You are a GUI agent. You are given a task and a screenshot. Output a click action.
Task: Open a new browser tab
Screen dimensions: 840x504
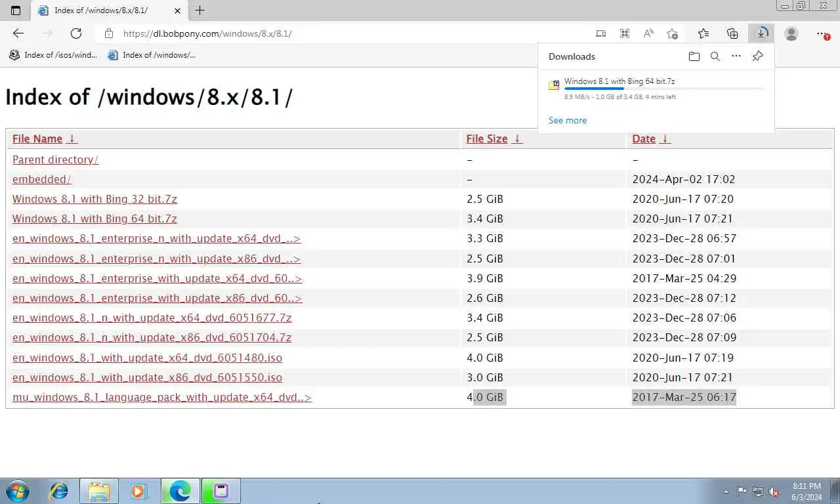point(200,10)
